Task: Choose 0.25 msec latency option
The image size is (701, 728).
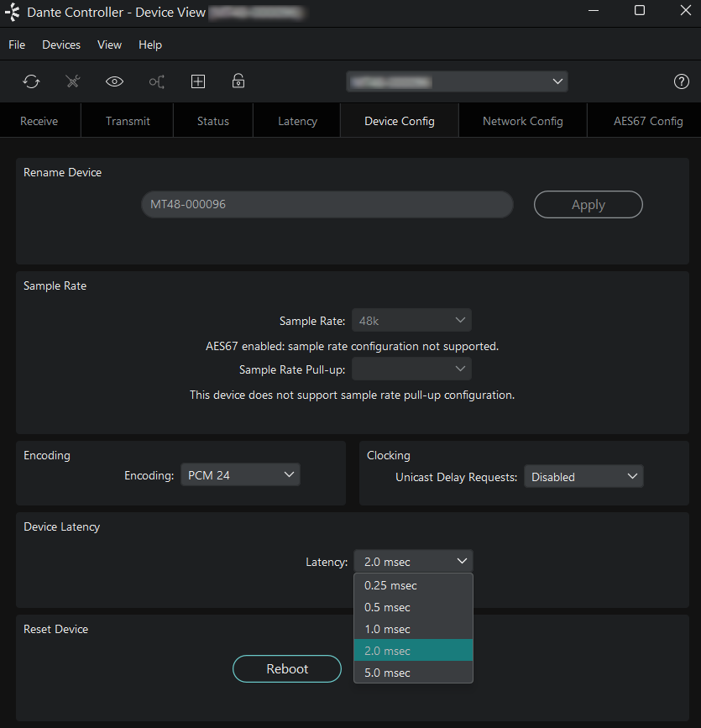Action: (x=413, y=585)
